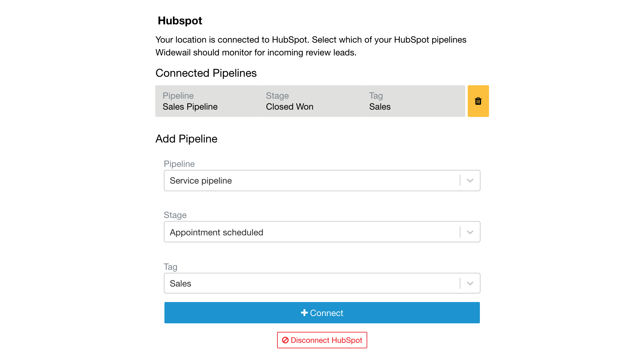The height and width of the screenshot is (362, 644).
Task: Expand the Pipeline dropdown chevron
Action: [x=470, y=181]
